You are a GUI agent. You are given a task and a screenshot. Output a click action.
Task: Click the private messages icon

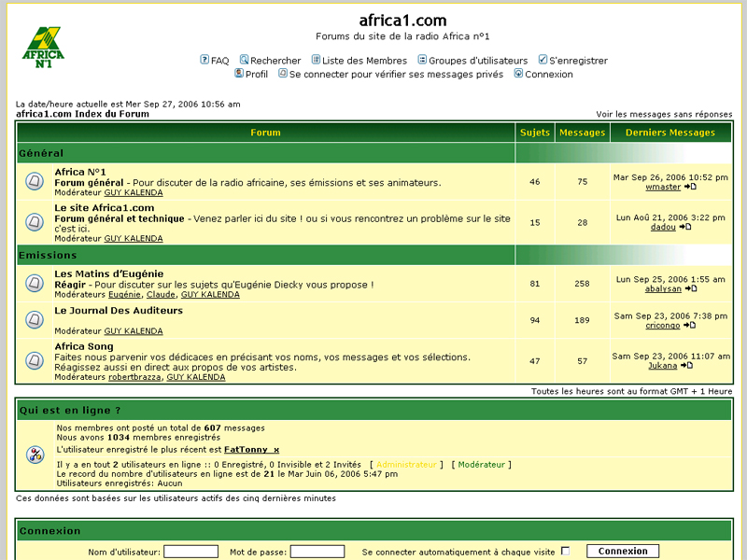click(283, 74)
